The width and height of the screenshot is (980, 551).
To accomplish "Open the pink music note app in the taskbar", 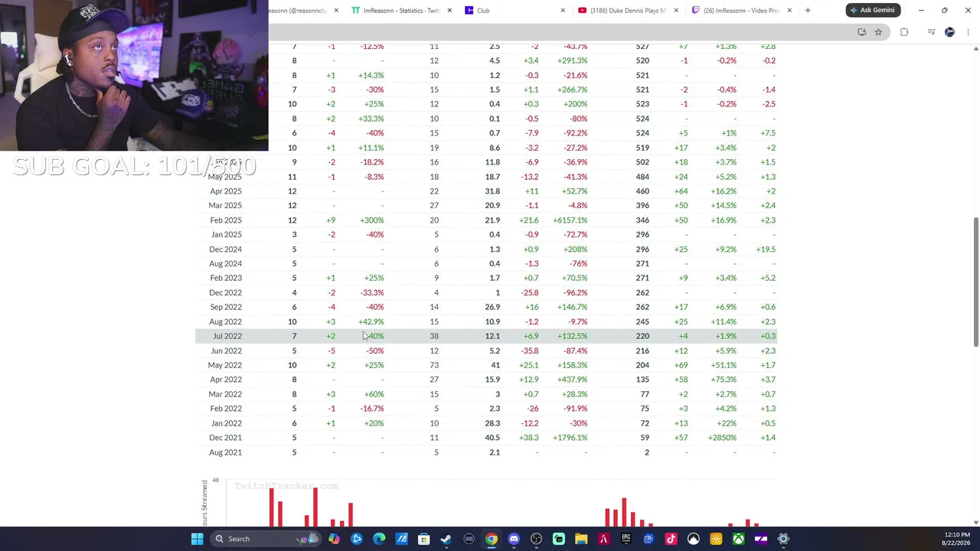I will [671, 539].
